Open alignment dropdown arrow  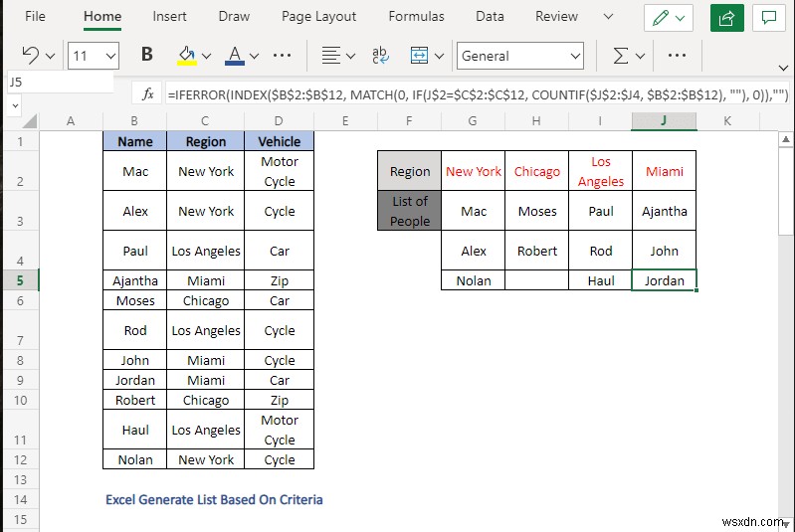point(350,56)
